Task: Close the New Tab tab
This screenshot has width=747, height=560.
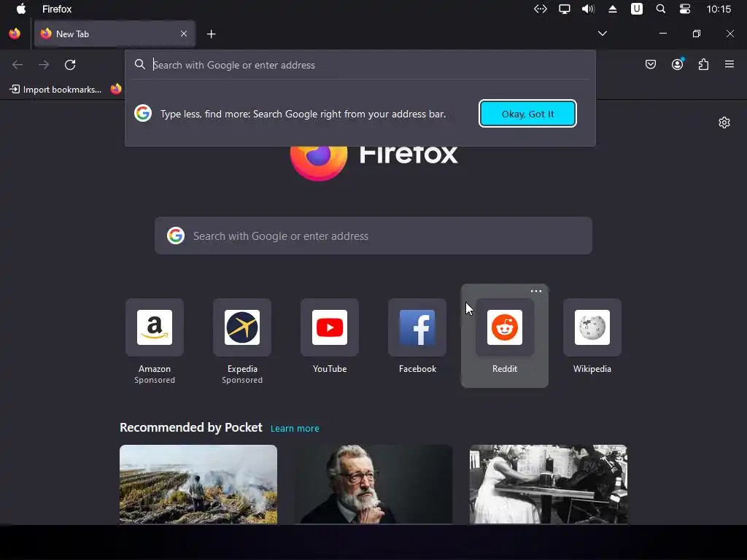Action: click(184, 34)
